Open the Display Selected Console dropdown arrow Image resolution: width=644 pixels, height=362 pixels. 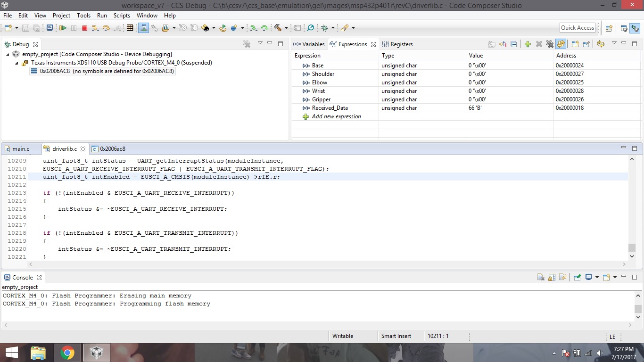tap(597, 277)
